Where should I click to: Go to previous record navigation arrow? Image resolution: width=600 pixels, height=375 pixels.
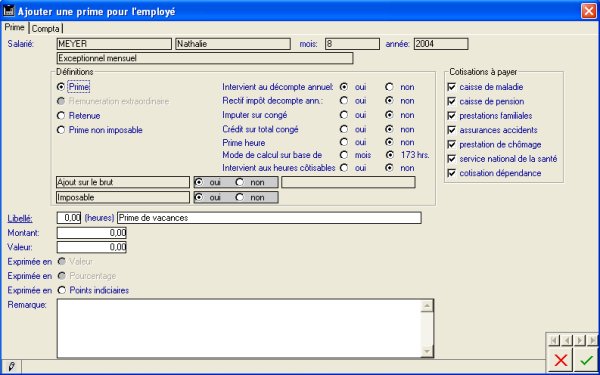tap(567, 340)
